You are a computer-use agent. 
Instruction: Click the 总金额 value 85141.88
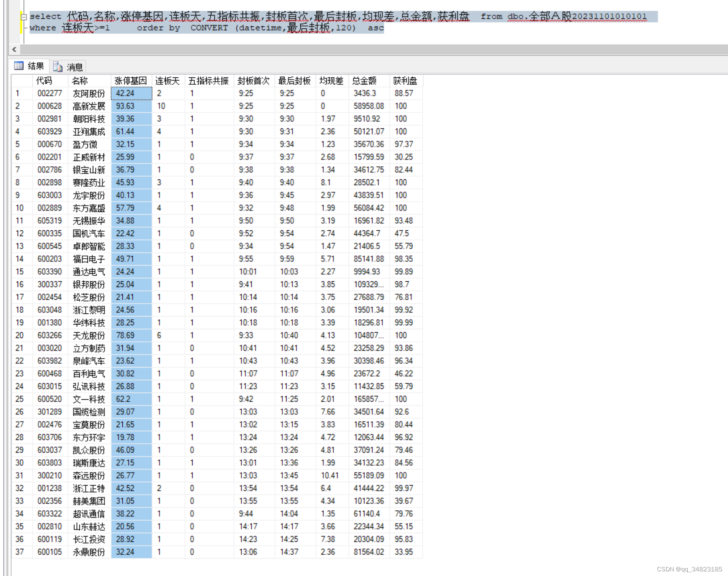pyautogui.click(x=369, y=259)
